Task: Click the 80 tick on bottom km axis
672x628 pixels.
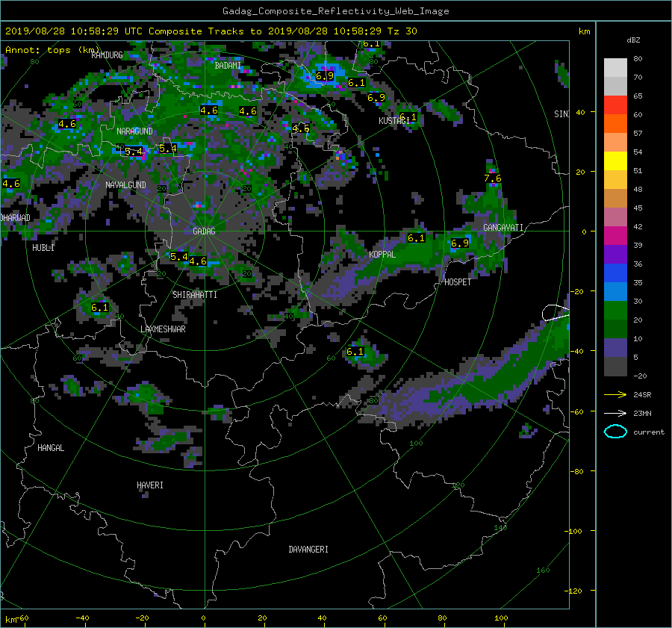Action: (442, 618)
